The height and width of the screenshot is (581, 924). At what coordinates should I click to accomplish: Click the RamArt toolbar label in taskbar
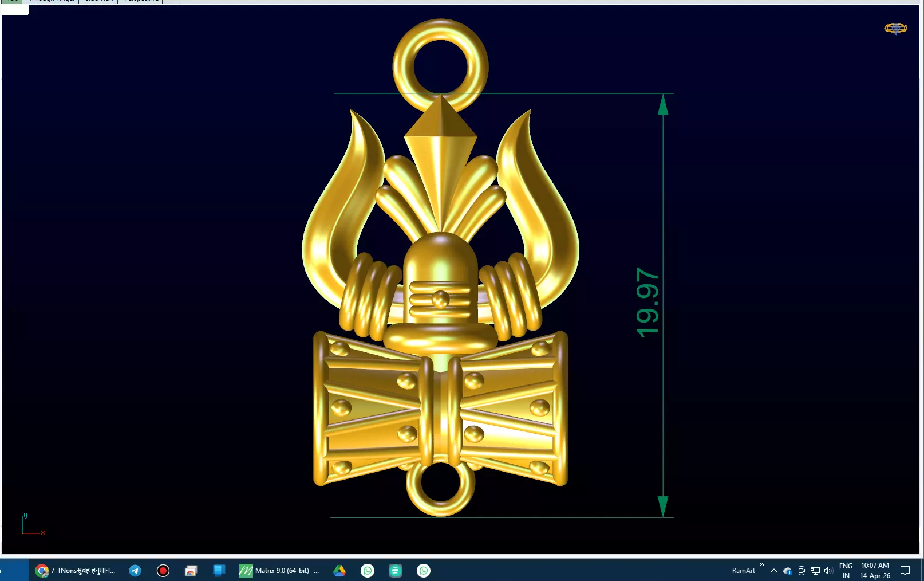pos(743,570)
